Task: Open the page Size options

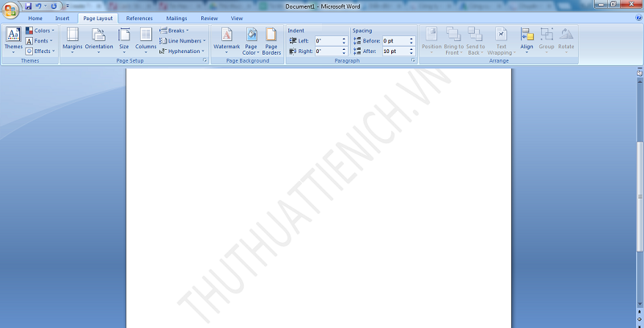Action: click(124, 39)
